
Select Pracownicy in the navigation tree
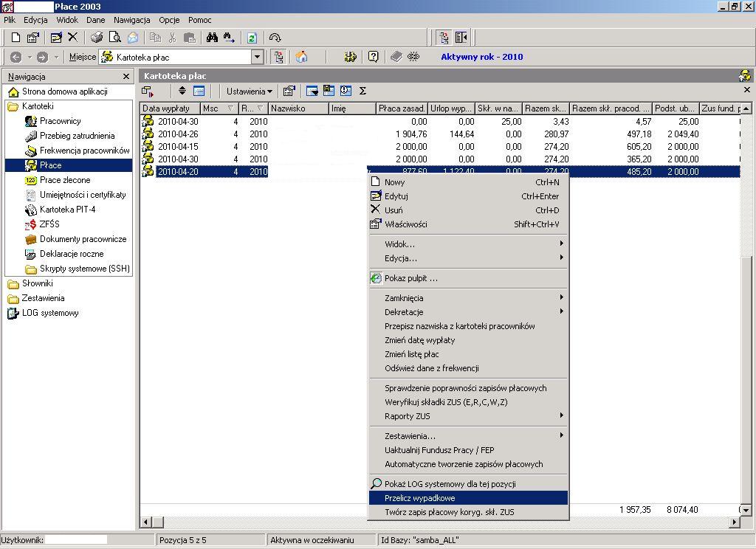(60, 121)
